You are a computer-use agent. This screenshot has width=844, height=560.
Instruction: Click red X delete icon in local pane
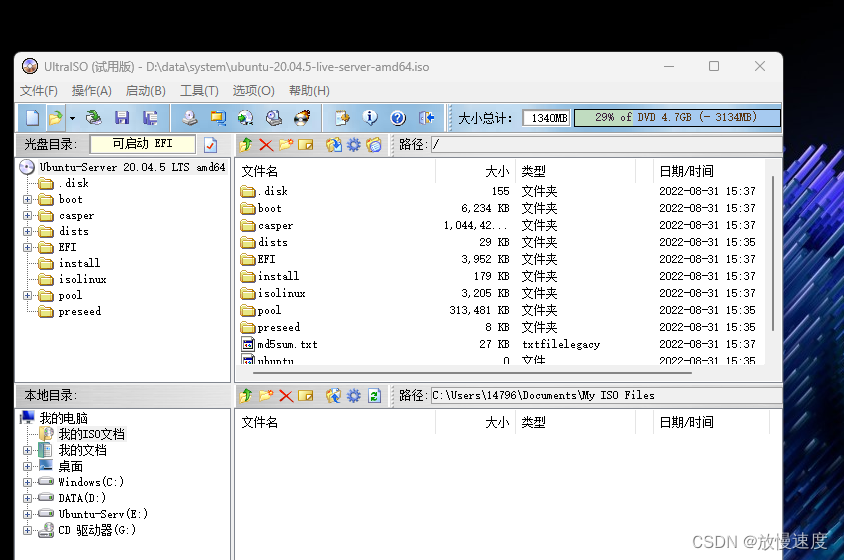[286, 396]
